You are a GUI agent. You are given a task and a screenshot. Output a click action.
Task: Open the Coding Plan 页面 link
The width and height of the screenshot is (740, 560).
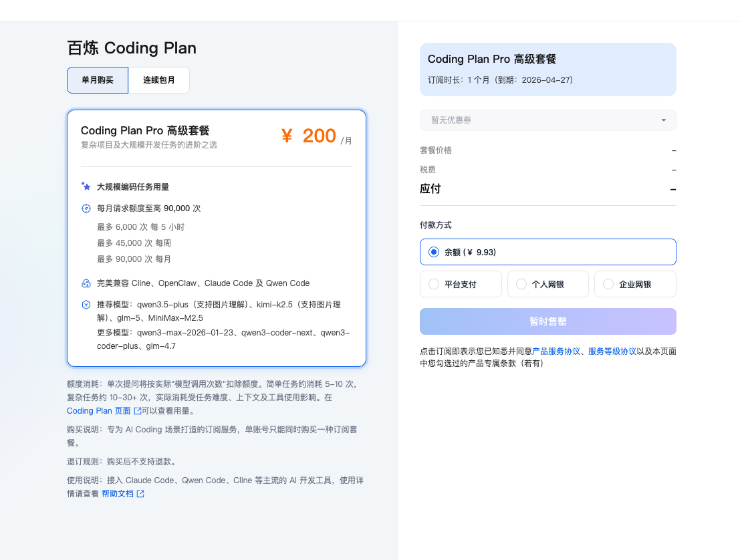98,411
